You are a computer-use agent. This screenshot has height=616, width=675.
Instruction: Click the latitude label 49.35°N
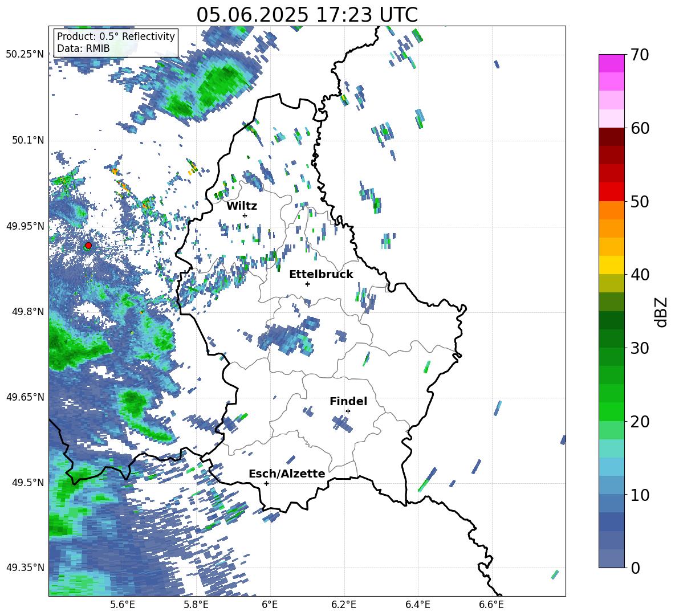[x=25, y=568]
